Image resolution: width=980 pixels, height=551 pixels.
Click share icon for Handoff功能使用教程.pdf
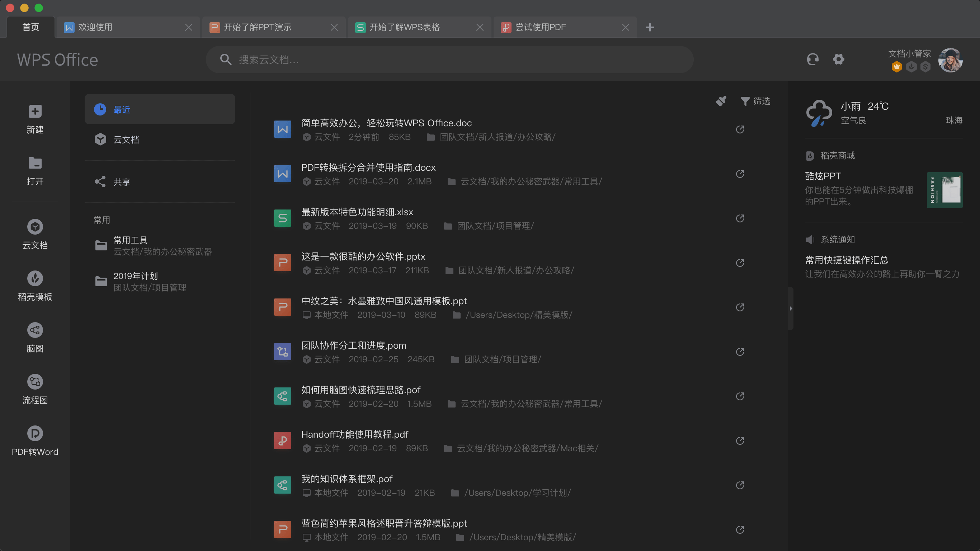[x=740, y=441]
